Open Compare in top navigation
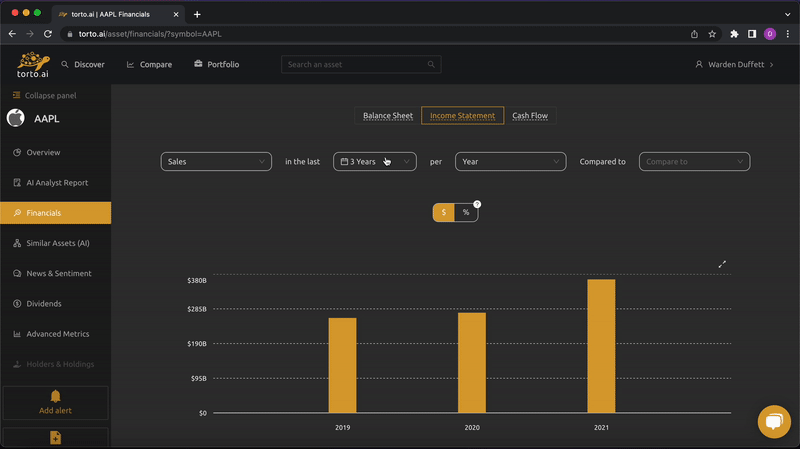The width and height of the screenshot is (800, 449). [156, 64]
